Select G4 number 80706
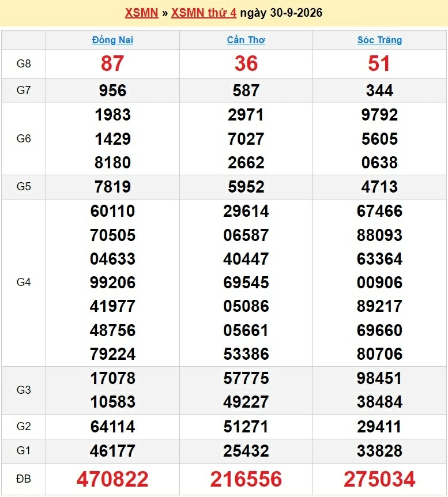Screen dimensions: 448x497 379,354
